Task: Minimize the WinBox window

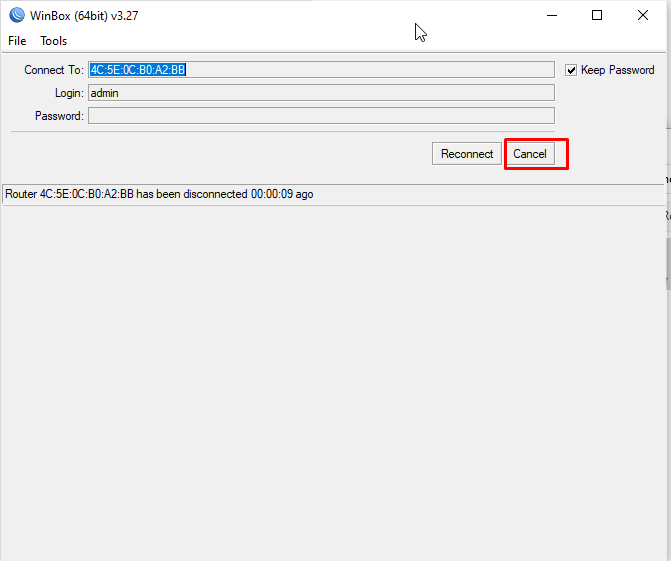Action: 551,15
